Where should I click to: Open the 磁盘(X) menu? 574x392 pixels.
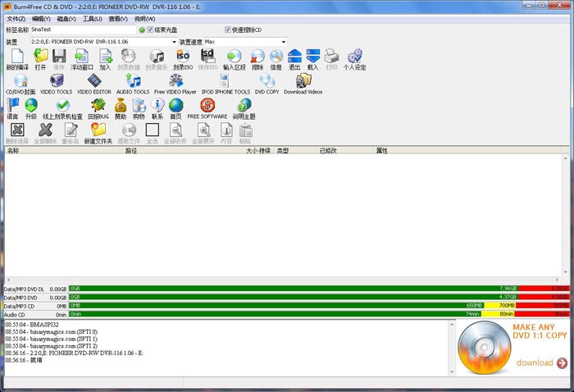point(66,19)
